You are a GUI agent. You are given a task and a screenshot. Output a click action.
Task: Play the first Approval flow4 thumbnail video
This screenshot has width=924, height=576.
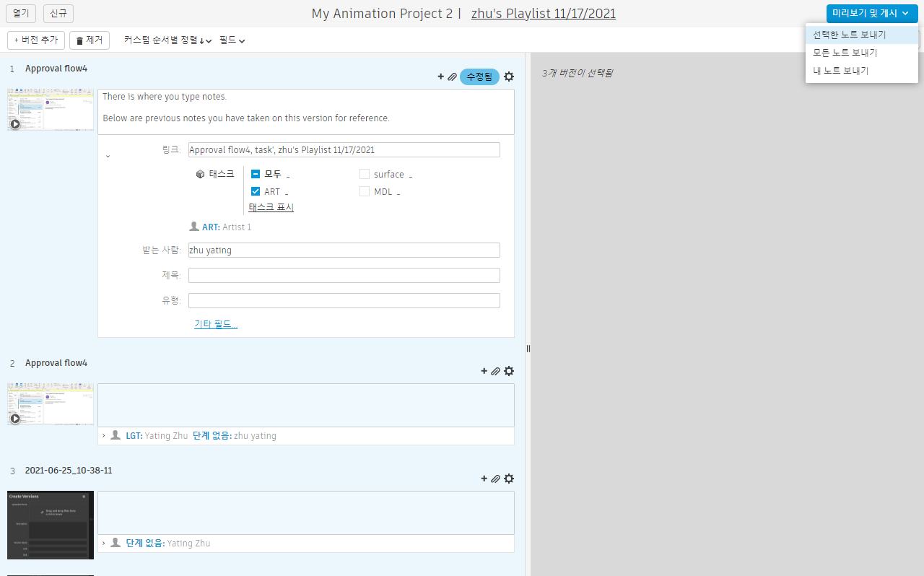15,123
